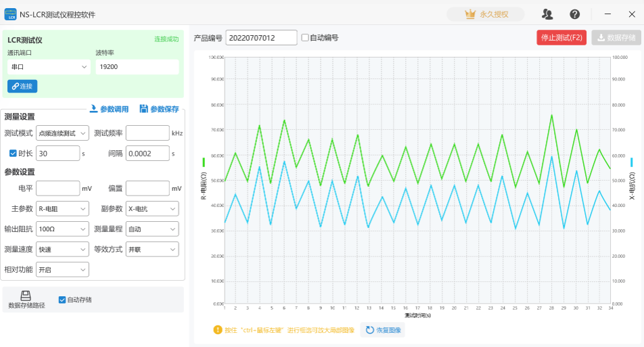Open the help question mark icon
This screenshot has height=347, width=644.
point(574,14)
